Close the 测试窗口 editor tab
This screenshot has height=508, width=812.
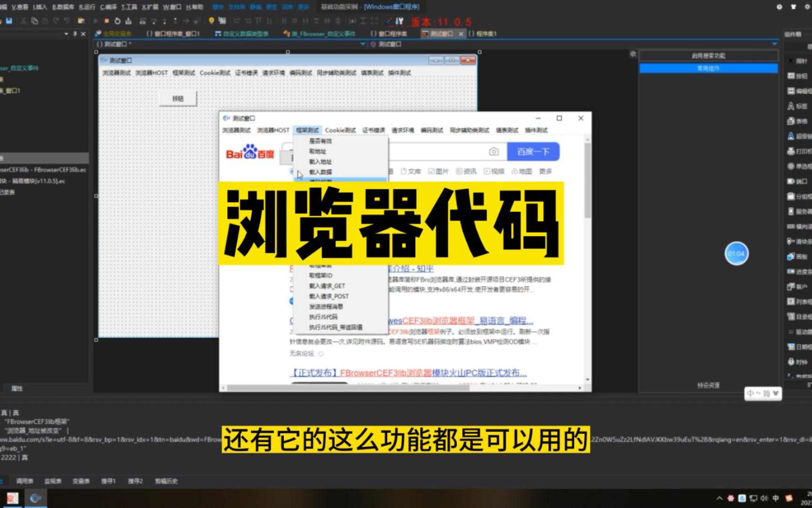461,34
